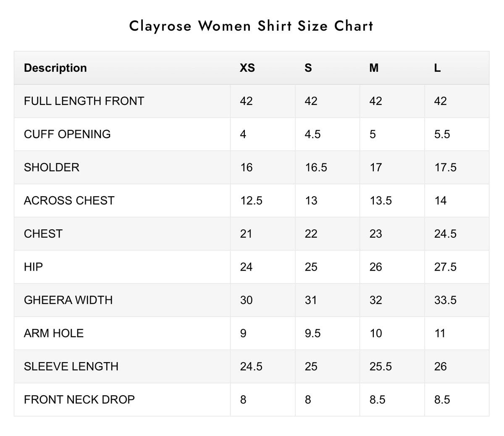Viewport: 504px width, 436px height.
Task: Click the HIP row label
Action: [x=33, y=267]
